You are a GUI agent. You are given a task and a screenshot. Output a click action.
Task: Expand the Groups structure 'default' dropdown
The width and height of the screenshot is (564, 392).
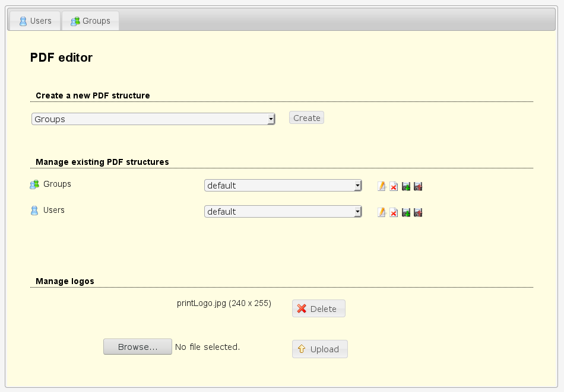click(x=283, y=186)
